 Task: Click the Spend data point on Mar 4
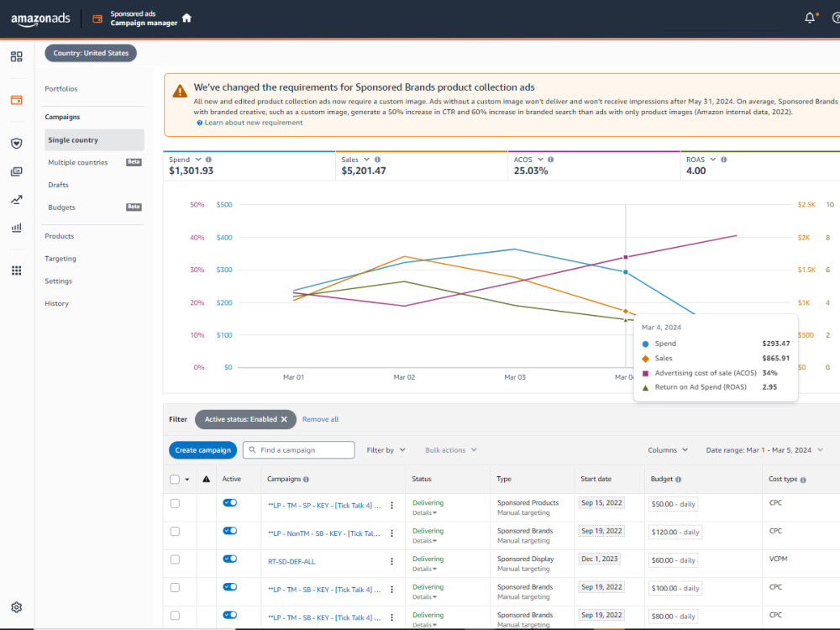(x=625, y=272)
